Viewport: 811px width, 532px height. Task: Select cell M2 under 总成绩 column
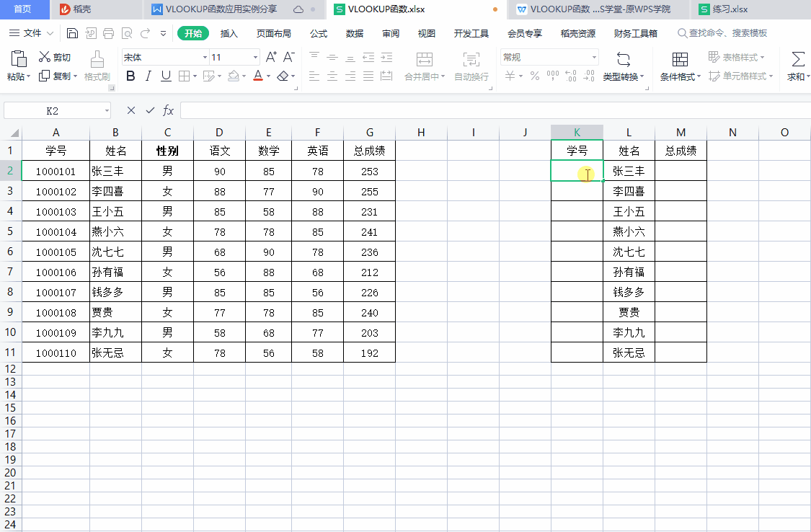(x=681, y=171)
